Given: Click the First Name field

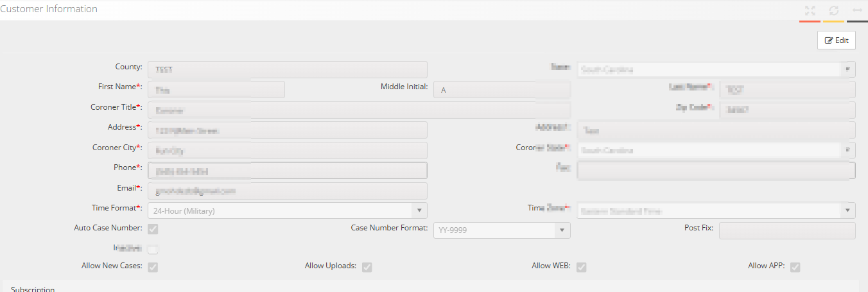Looking at the screenshot, I should tap(216, 90).
